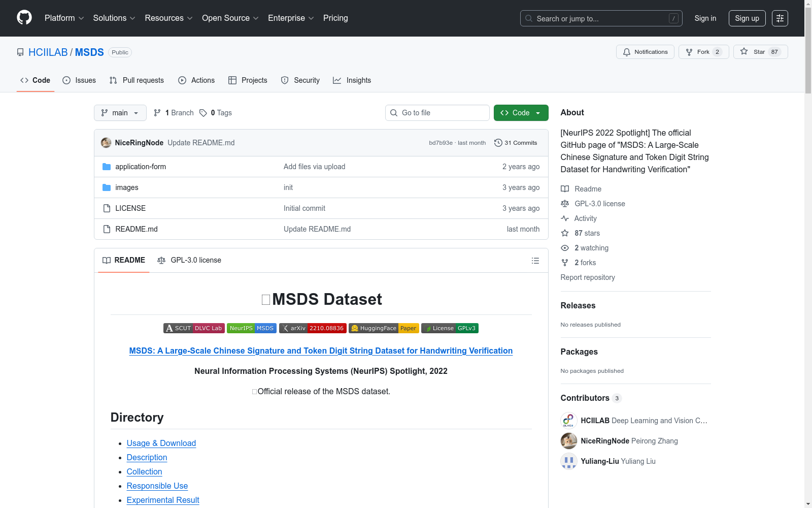
Task: Jump to Experimental Result section link
Action: click(163, 500)
